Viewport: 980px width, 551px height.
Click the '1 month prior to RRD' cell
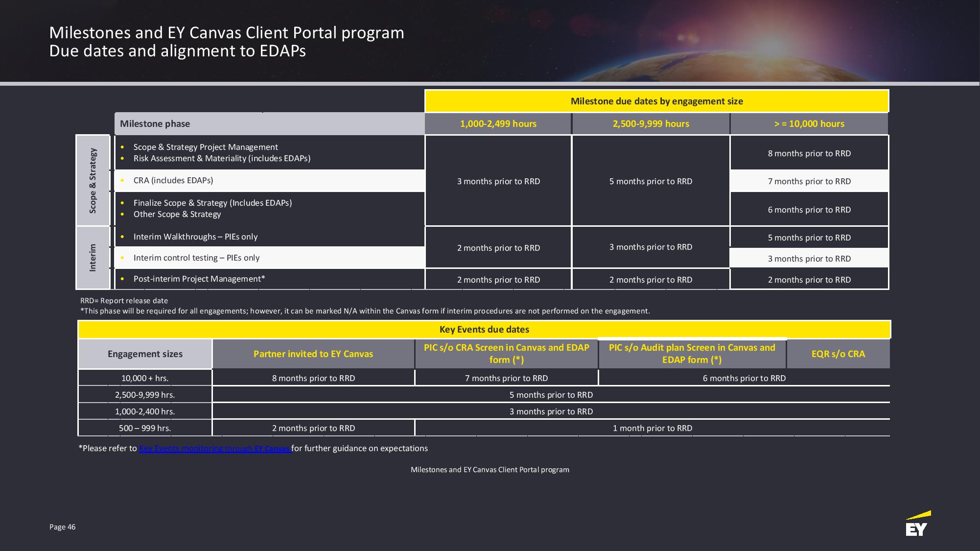click(653, 428)
